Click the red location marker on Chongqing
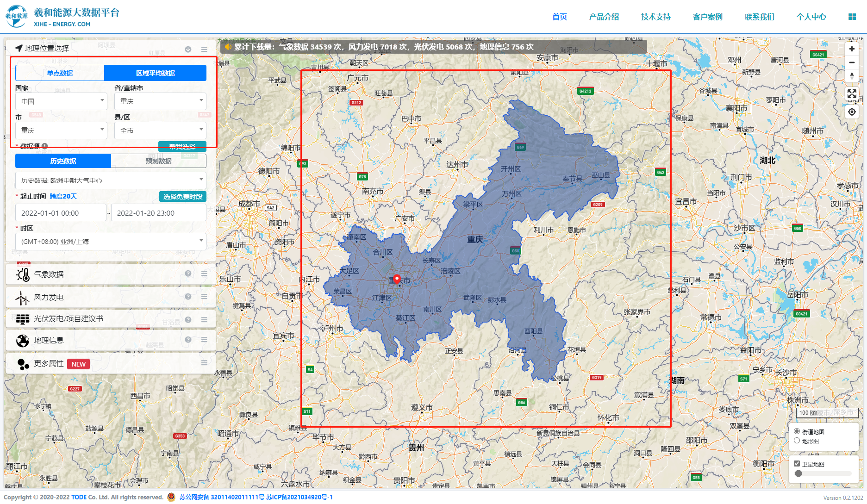Screen dimensions: 867x504 click(397, 279)
